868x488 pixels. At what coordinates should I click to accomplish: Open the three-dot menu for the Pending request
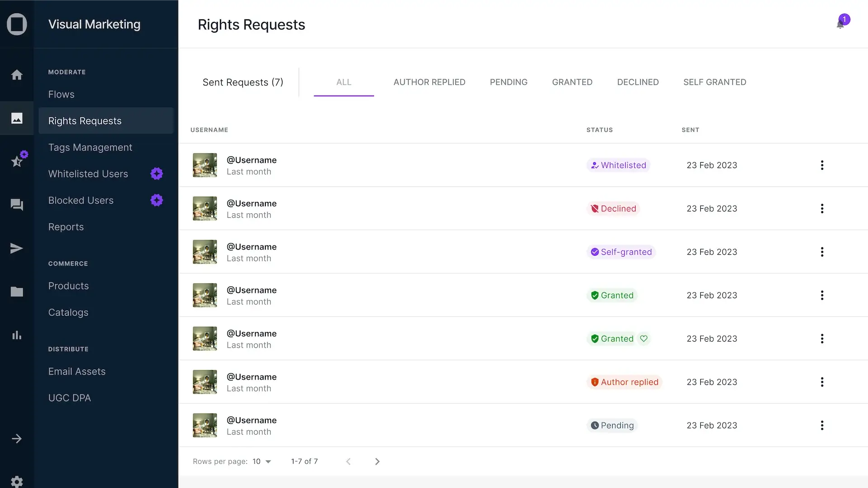click(822, 426)
